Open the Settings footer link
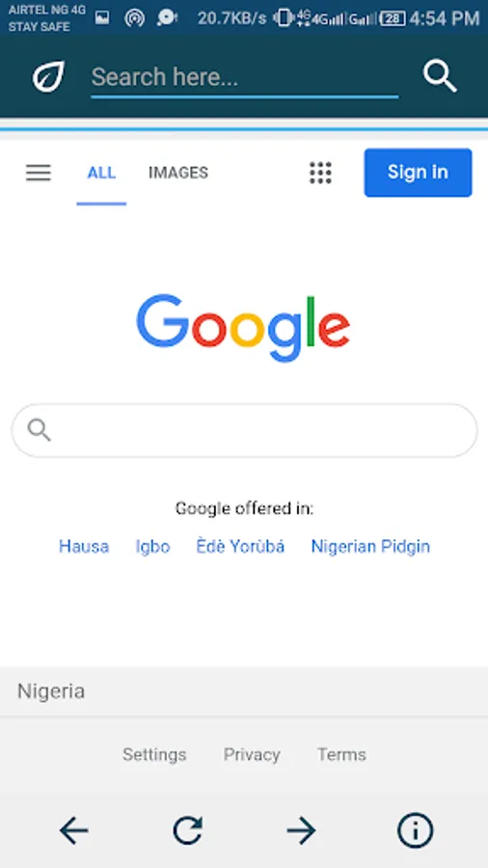This screenshot has width=488, height=868. (154, 754)
